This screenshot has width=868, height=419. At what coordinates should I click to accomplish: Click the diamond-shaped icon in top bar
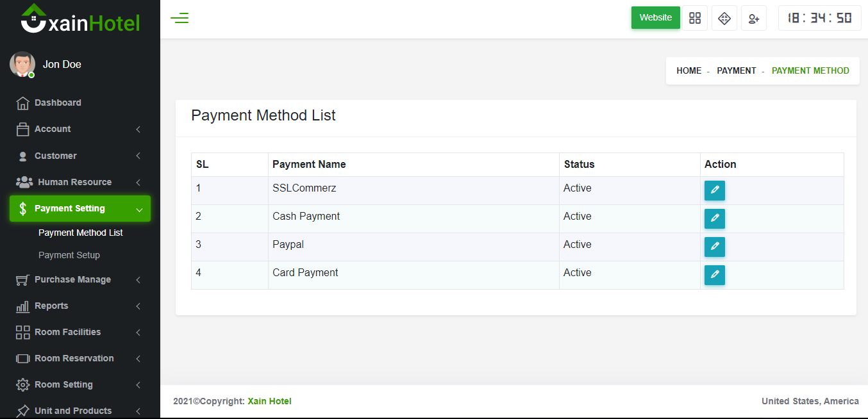tap(724, 18)
